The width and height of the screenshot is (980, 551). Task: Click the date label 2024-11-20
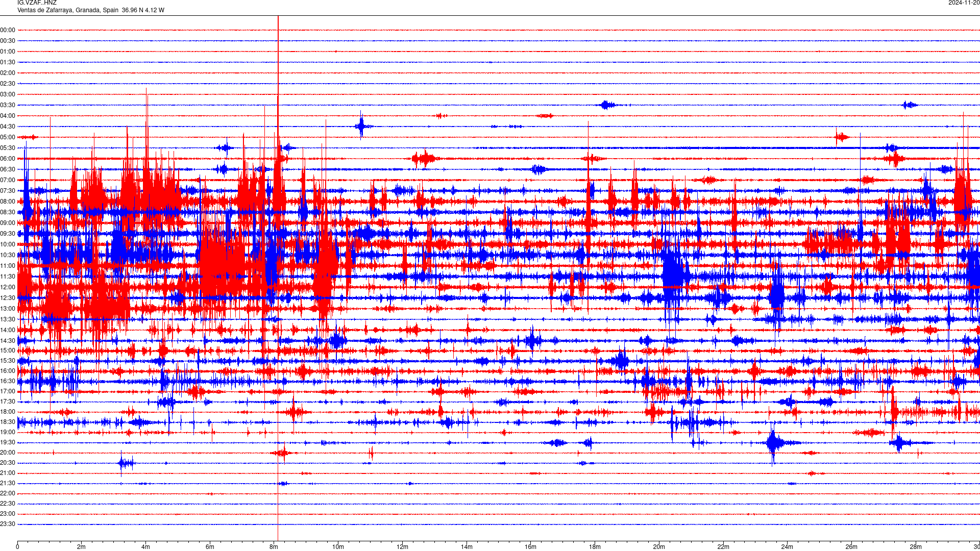(x=964, y=3)
